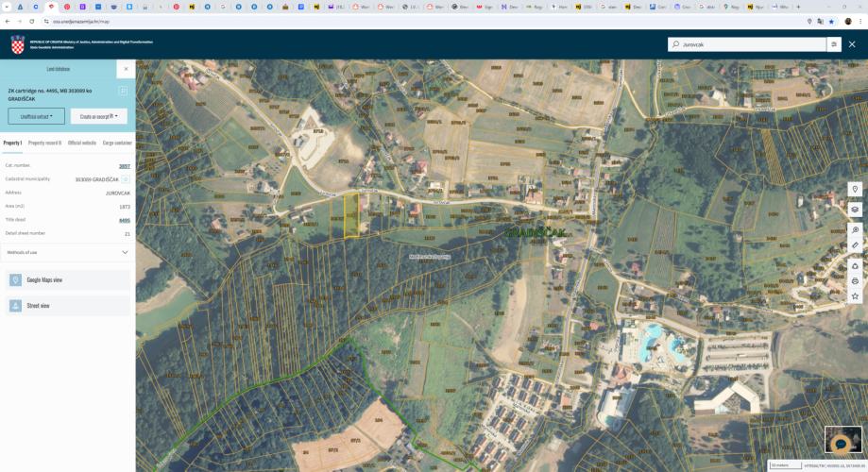Switch to the Official website tab
Image resolution: width=868 pixels, height=472 pixels.
[82, 143]
